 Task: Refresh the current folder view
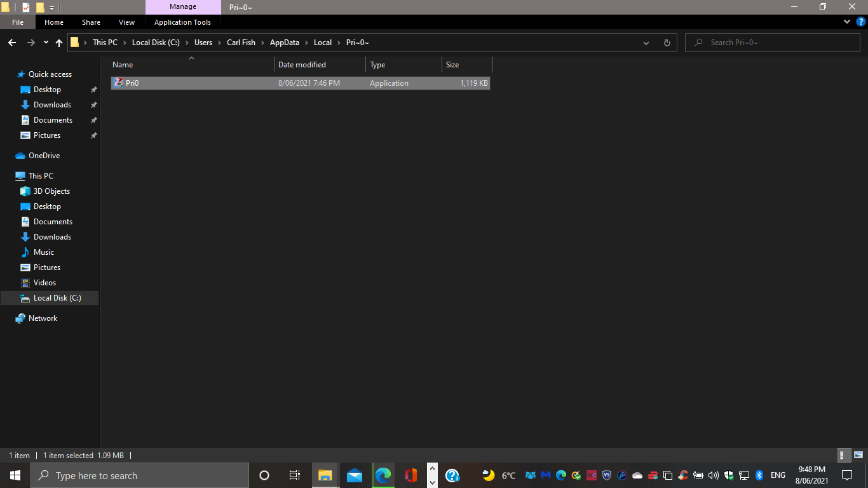click(x=667, y=43)
